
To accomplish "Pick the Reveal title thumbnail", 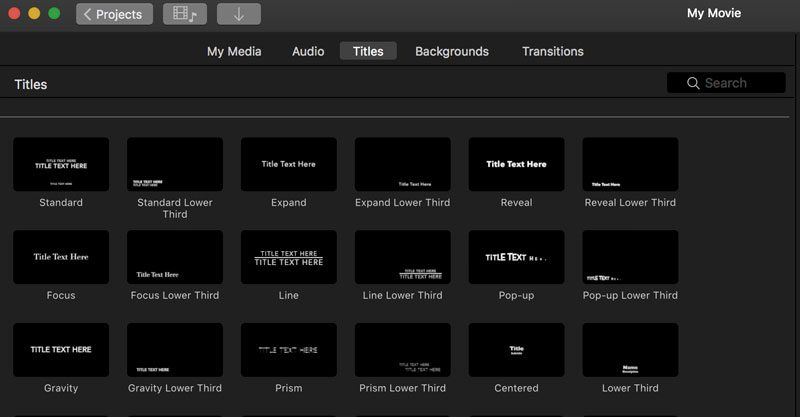I will [516, 164].
